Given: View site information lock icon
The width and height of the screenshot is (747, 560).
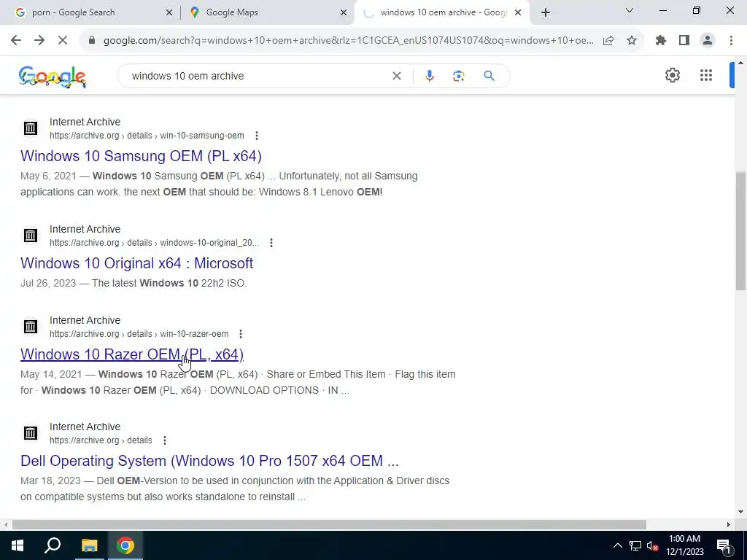Looking at the screenshot, I should point(92,41).
